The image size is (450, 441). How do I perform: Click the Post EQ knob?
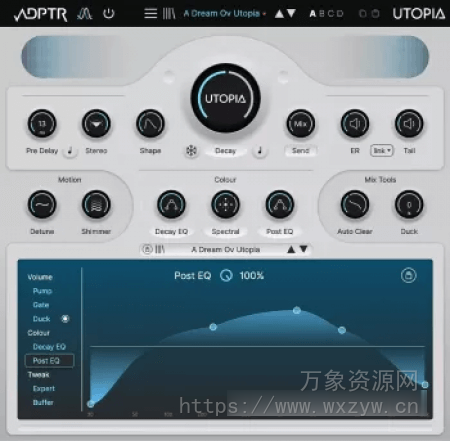pos(280,204)
